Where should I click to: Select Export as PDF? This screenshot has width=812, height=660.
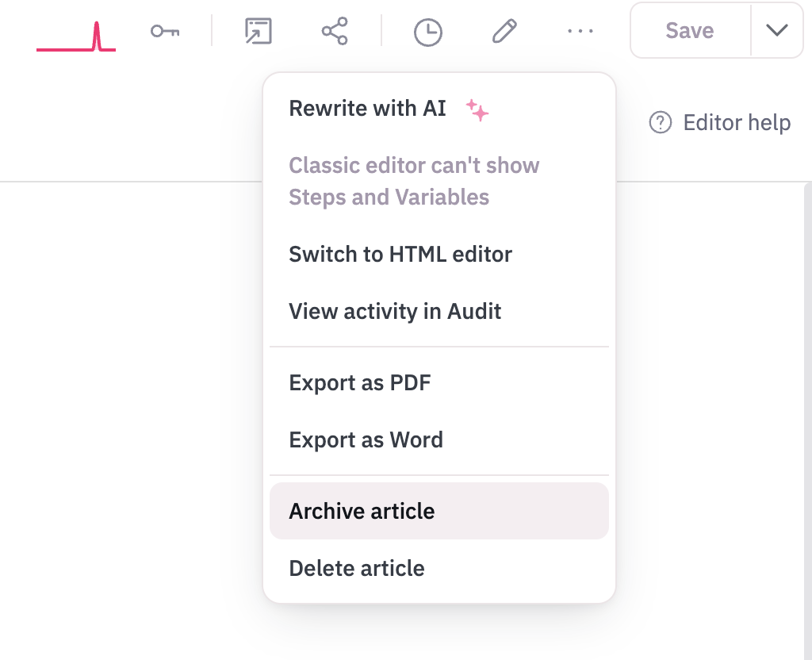[x=439, y=383]
